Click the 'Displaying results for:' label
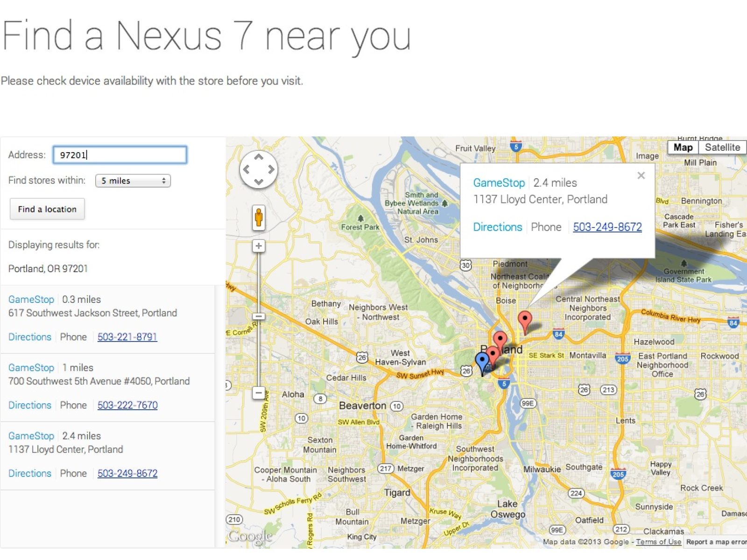 pos(54,245)
